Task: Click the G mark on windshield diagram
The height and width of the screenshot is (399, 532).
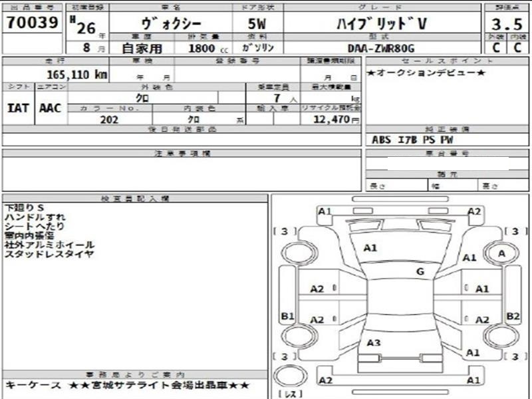Action: (420, 271)
